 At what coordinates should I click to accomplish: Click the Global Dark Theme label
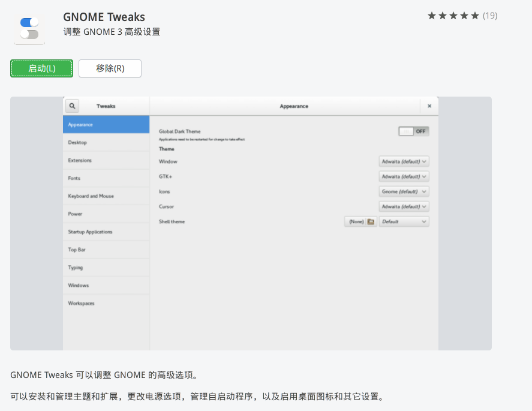pos(180,131)
